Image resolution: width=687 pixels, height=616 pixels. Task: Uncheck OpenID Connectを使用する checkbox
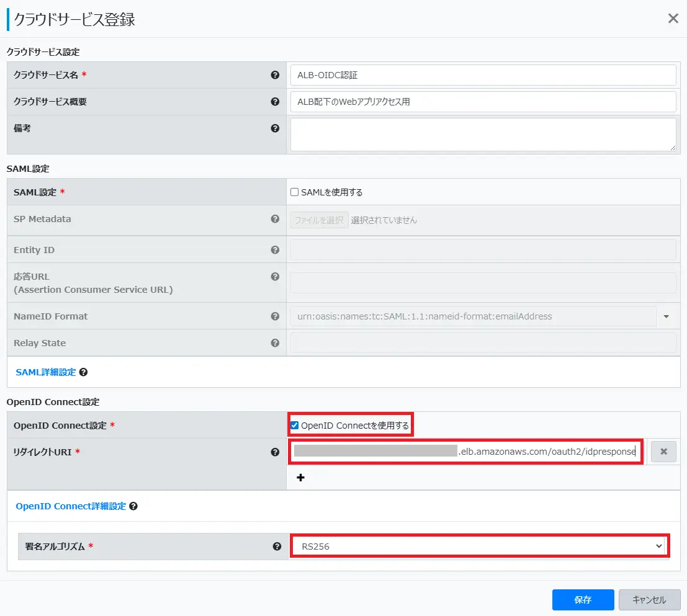(295, 426)
